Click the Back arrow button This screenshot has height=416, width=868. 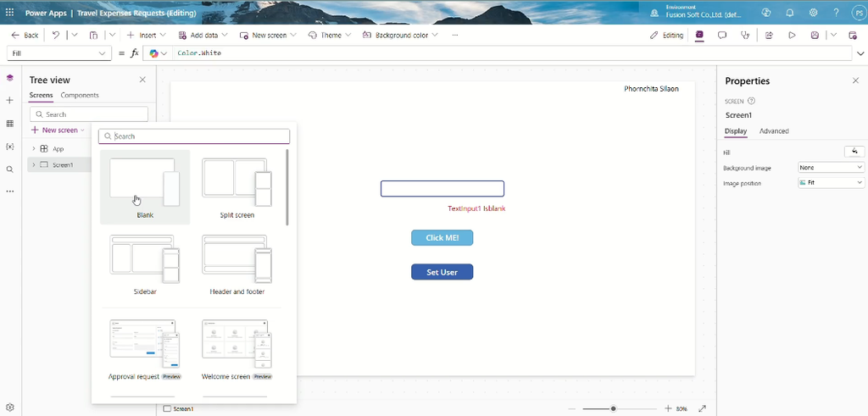pos(25,35)
